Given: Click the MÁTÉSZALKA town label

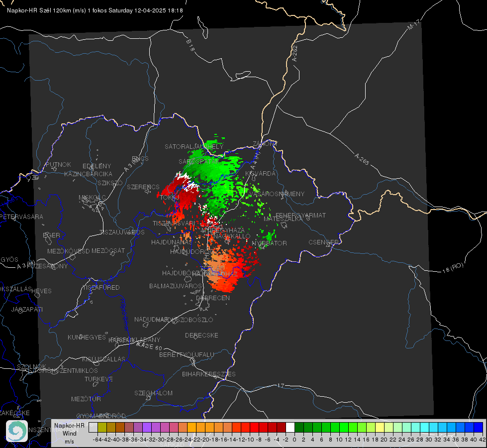Looking at the screenshot, I should click(x=283, y=219).
